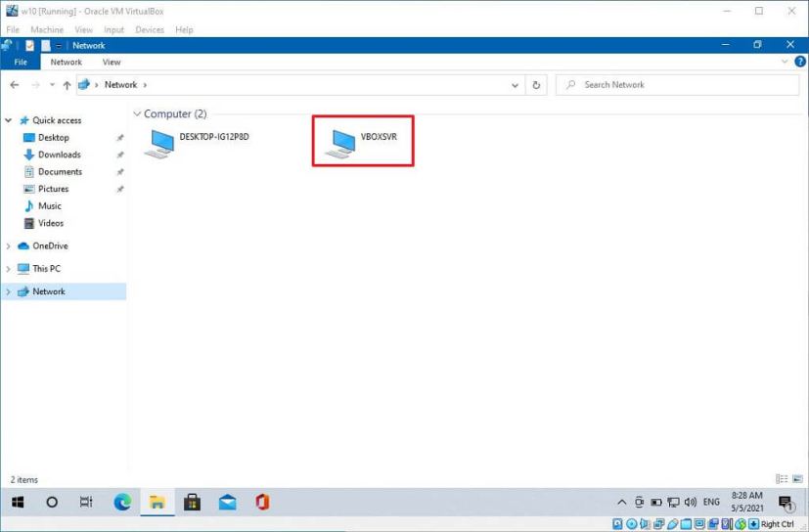Click the battery tray icon

pyautogui.click(x=655, y=502)
